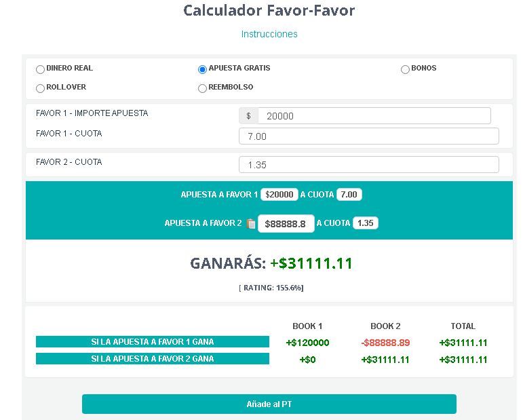The height and width of the screenshot is (420, 523).
Task: Select the Dinero Real radio option
Action: click(41, 69)
